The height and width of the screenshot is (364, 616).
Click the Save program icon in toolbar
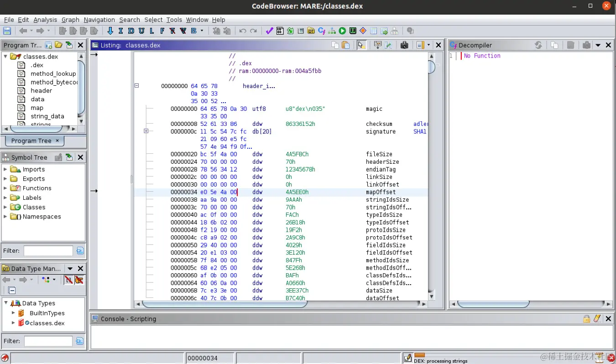click(7, 31)
